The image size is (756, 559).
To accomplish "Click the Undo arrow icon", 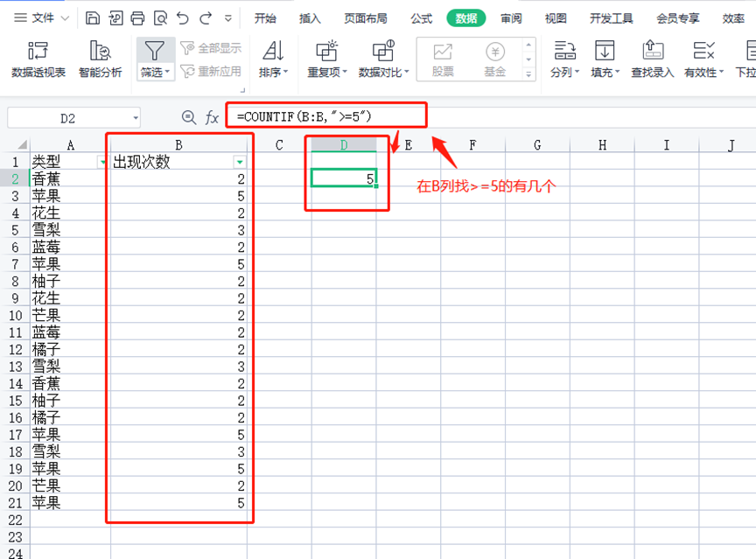I will (x=183, y=18).
